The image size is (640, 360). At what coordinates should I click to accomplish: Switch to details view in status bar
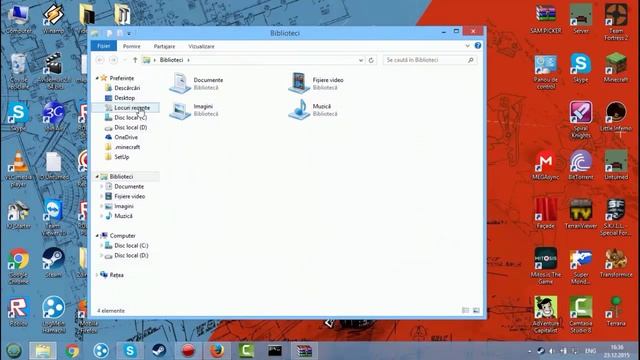coord(465,311)
